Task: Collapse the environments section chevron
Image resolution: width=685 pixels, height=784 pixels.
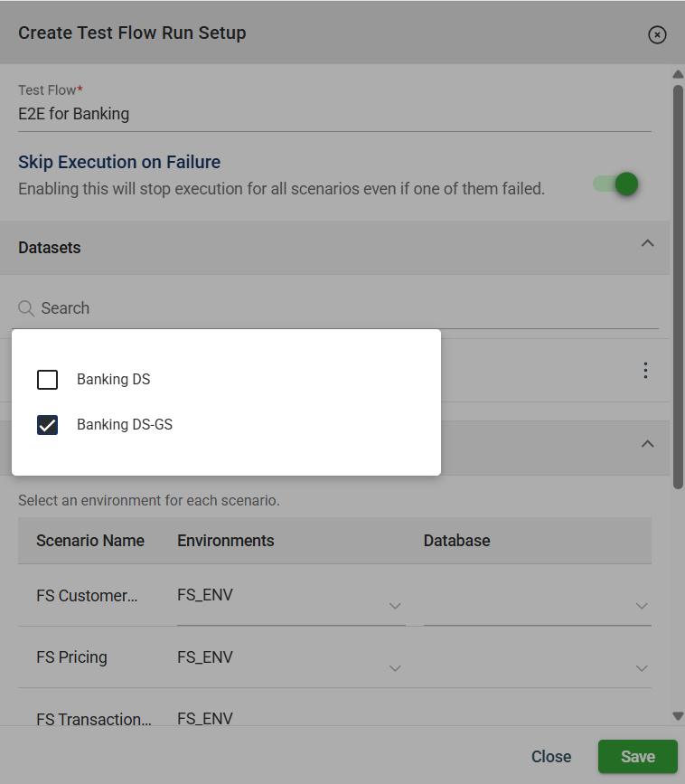Action: point(647,444)
